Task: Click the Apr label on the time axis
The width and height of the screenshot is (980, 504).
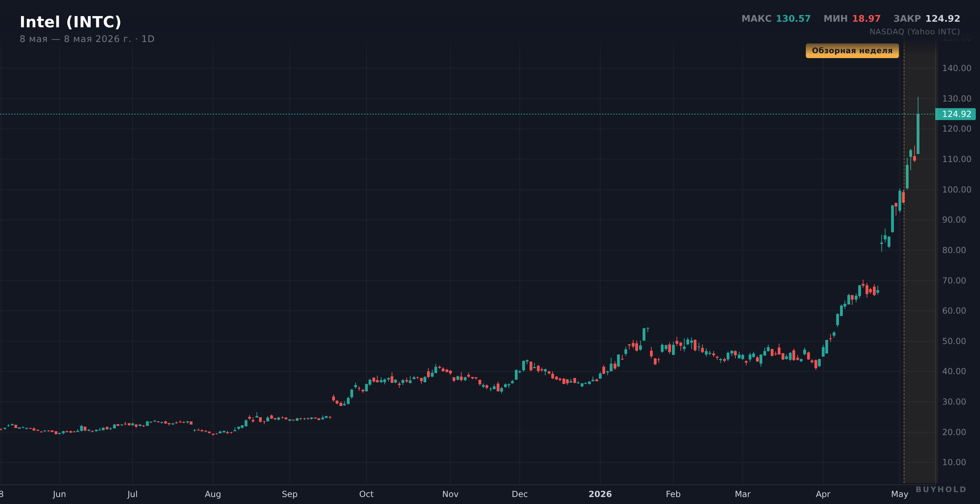Action: pyautogui.click(x=823, y=494)
